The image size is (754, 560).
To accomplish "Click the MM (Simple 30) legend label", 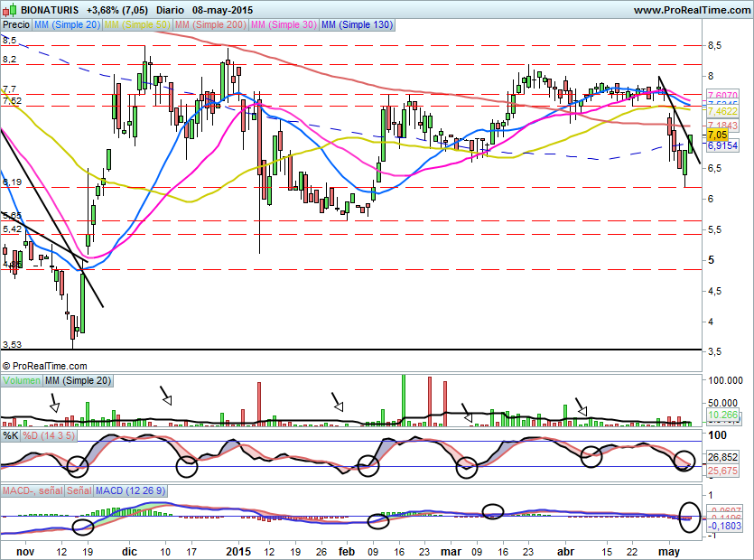I will tap(284, 24).
